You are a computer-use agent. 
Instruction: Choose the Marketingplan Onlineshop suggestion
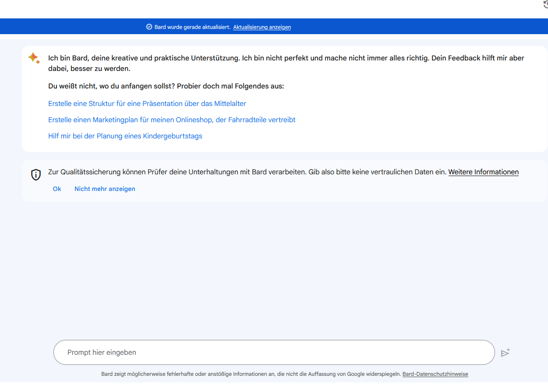(x=172, y=120)
